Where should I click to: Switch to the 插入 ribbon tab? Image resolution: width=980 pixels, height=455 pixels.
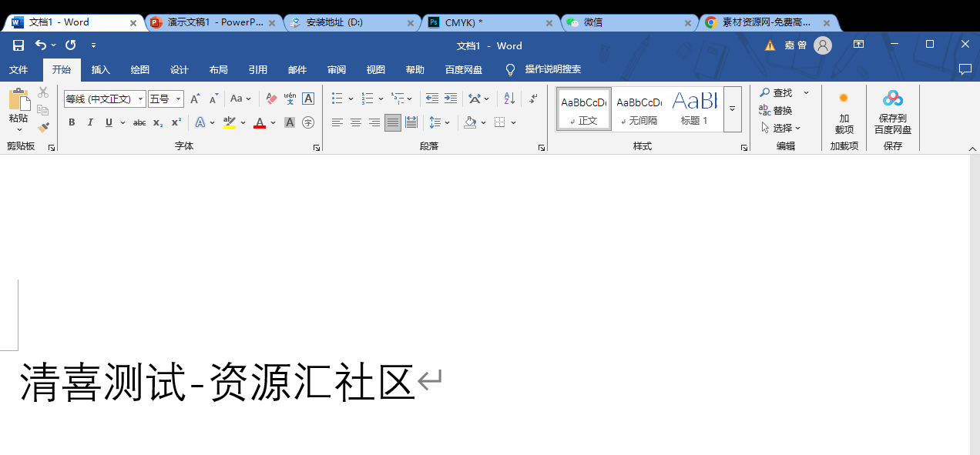(x=100, y=69)
